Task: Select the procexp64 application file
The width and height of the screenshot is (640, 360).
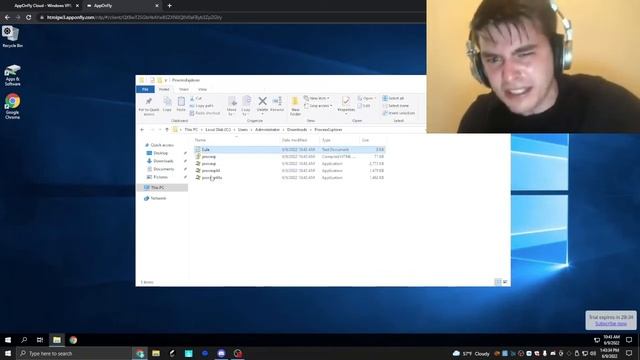Action: [x=289, y=171]
